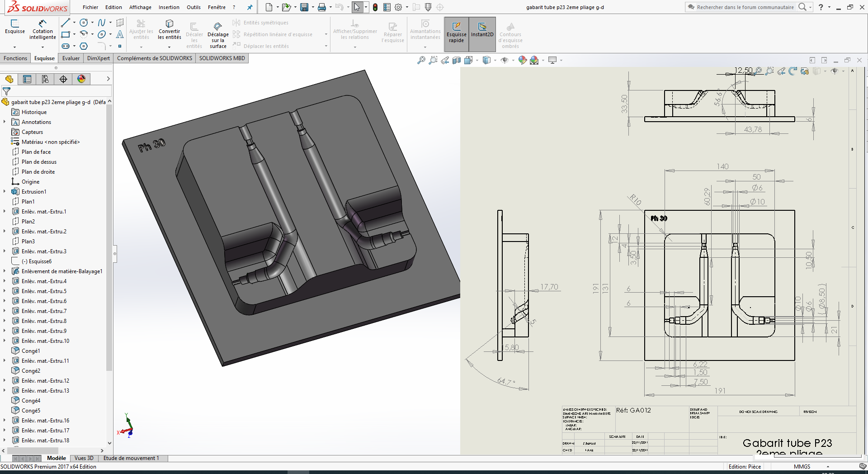Toggle the Instant2D button
The height and width of the screenshot is (474, 868).
pos(482,34)
